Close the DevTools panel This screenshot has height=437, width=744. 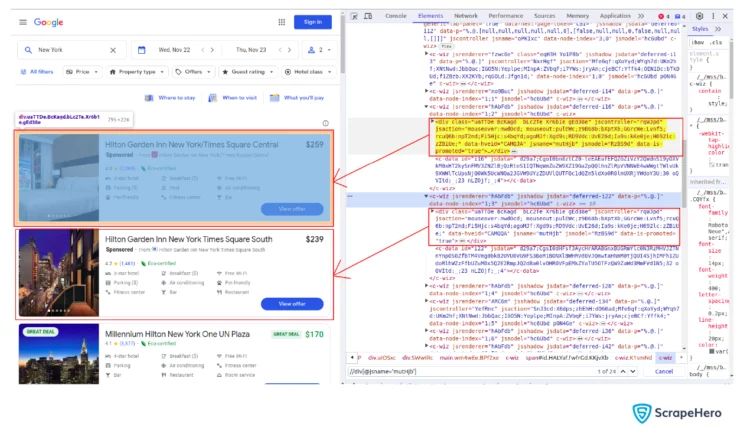pyautogui.click(x=725, y=16)
